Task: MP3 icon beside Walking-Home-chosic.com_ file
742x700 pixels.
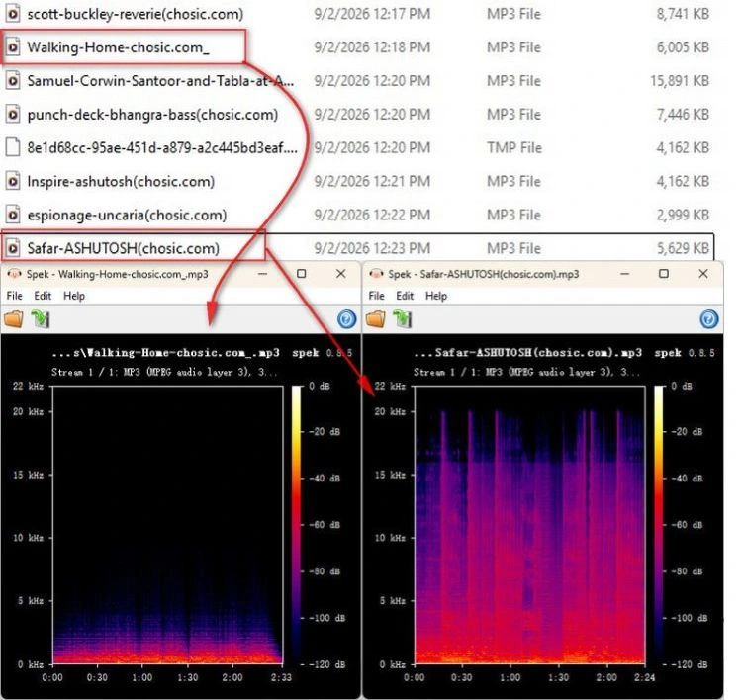Action: pyautogui.click(x=13, y=47)
